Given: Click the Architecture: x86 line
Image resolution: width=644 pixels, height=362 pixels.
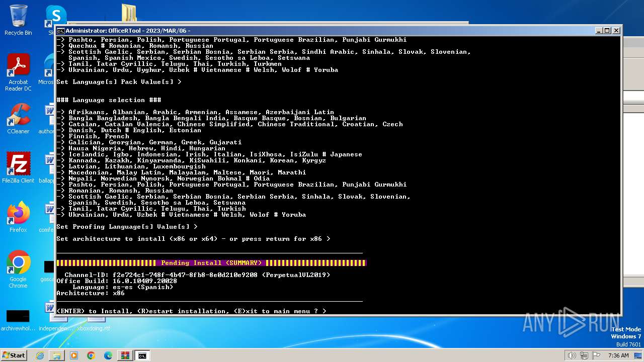Looking at the screenshot, I should 91,293.
